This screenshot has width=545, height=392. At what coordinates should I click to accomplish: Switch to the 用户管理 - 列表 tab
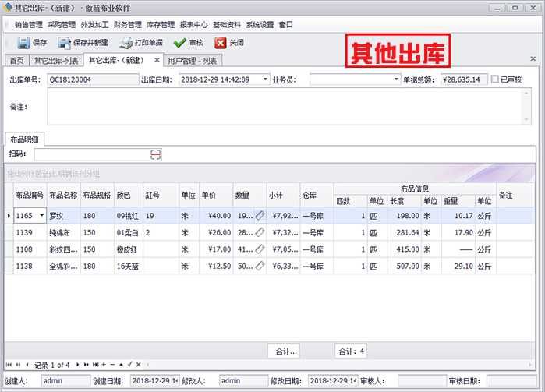[193, 61]
